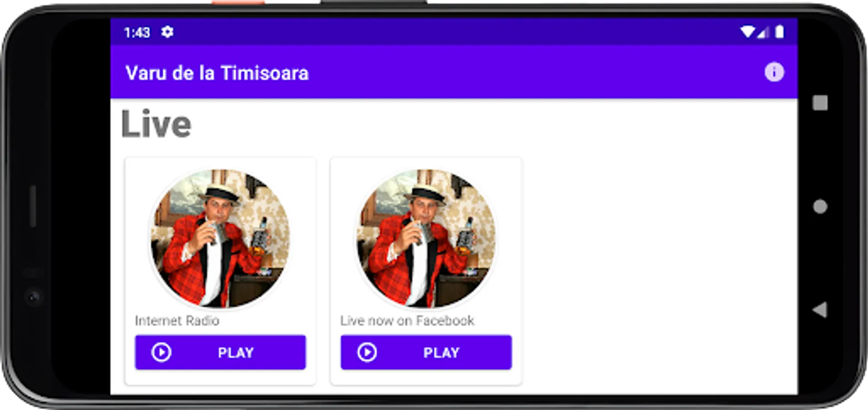Screen dimensions: 868x410
Task: Tap the cellular signal status icon
Action: click(763, 32)
